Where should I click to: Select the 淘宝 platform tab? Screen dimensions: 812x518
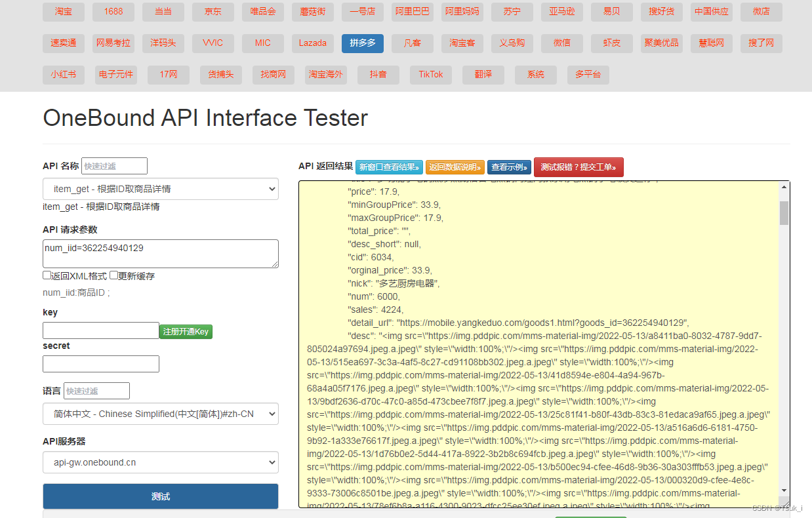point(64,12)
